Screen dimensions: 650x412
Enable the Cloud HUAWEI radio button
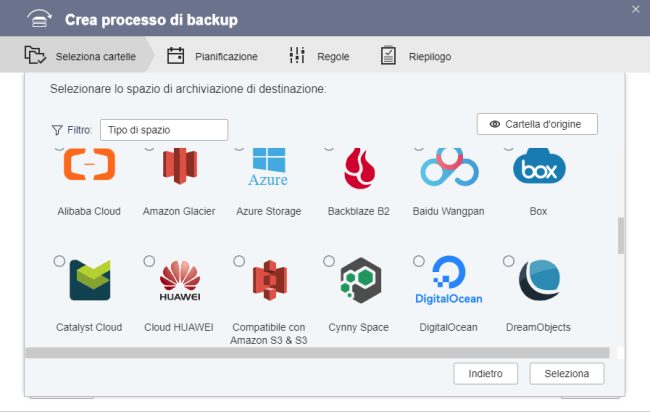[x=149, y=261]
